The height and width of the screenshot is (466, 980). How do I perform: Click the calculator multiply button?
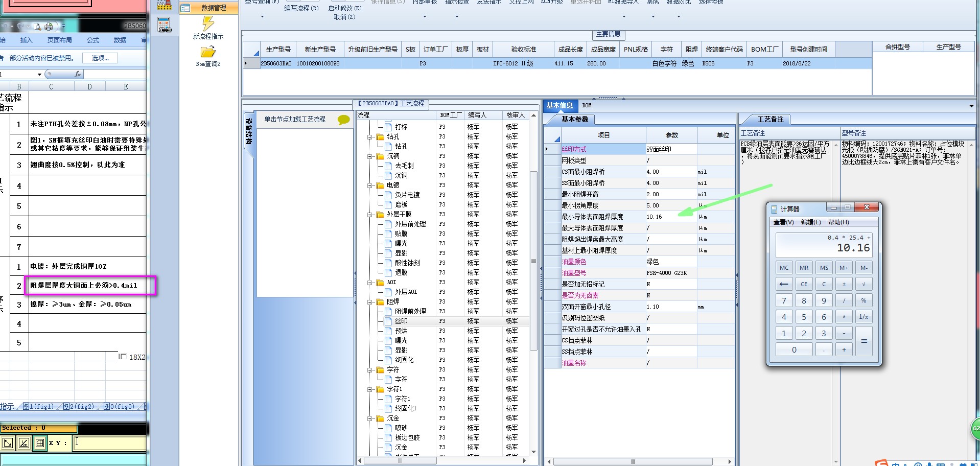click(x=844, y=317)
